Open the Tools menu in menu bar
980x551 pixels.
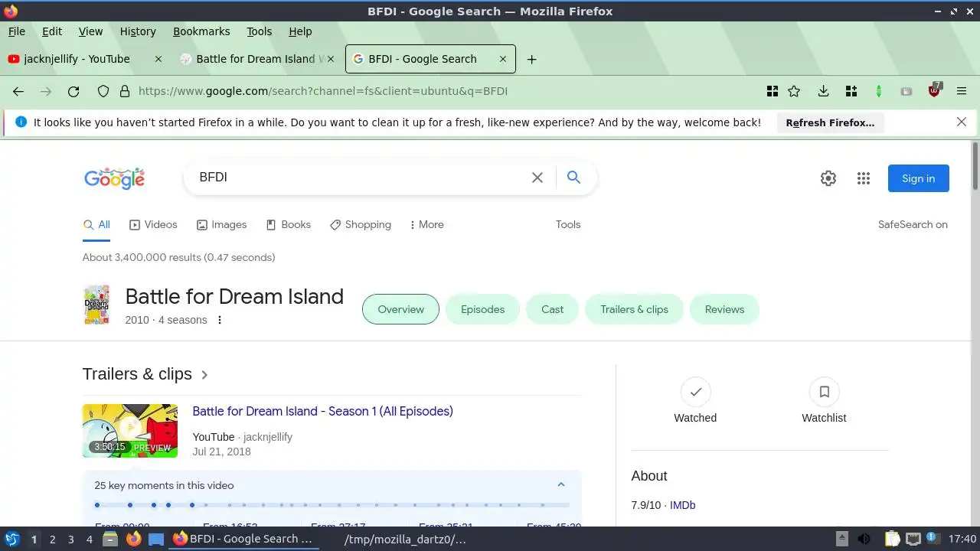(260, 31)
